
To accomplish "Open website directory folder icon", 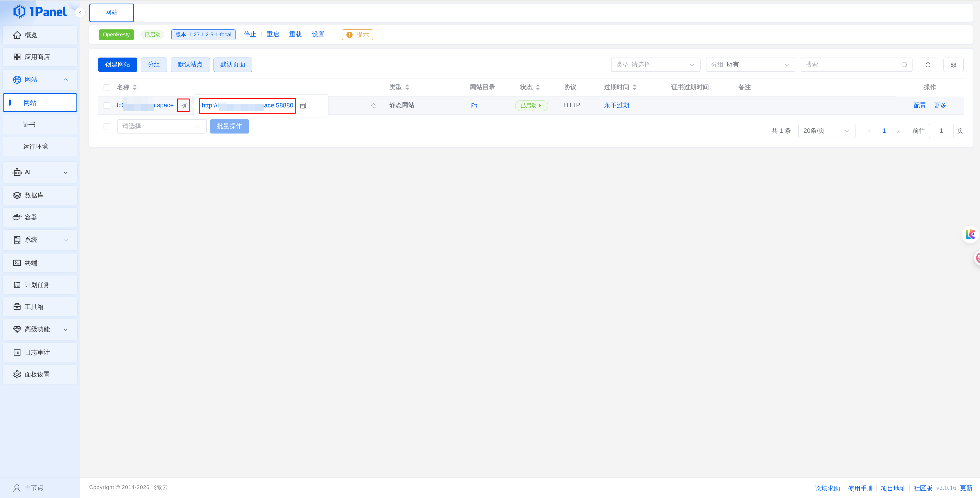I will 474,106.
